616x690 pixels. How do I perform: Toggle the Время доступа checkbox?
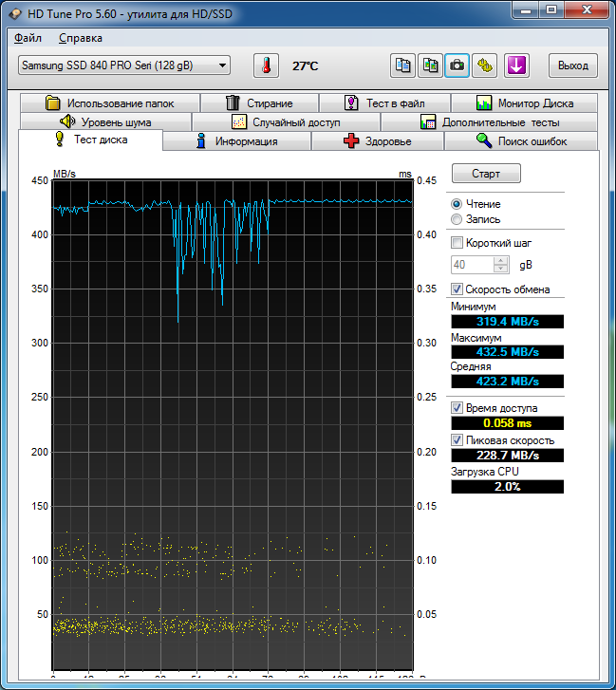pyautogui.click(x=457, y=407)
